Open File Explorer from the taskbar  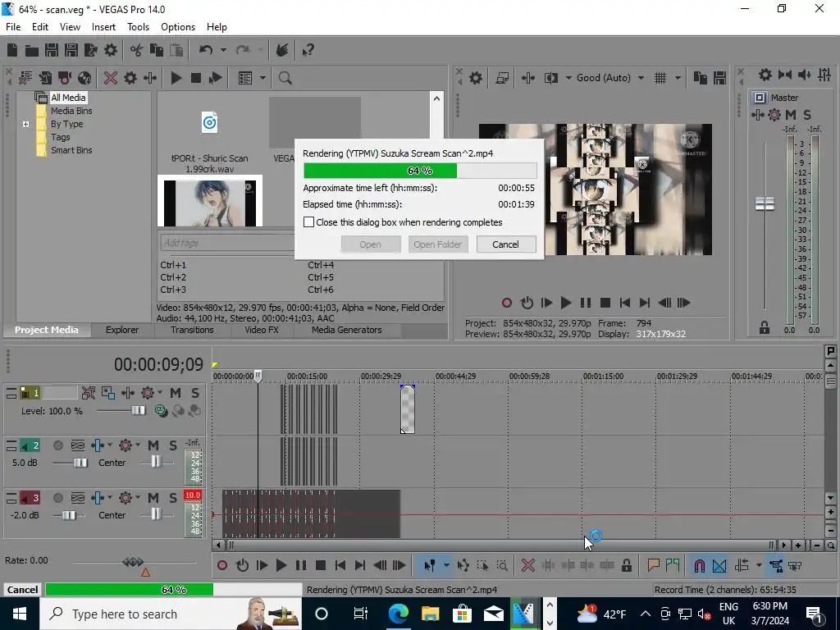(430, 614)
